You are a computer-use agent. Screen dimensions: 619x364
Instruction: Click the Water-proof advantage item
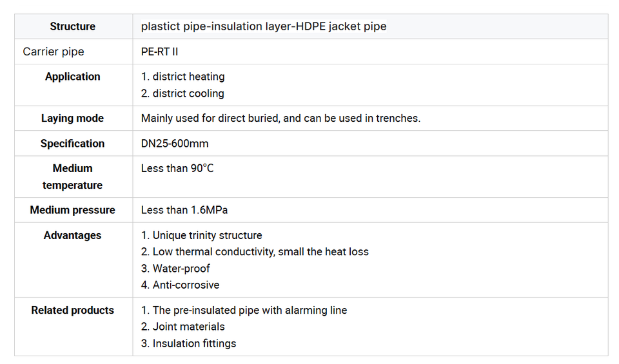coord(175,269)
